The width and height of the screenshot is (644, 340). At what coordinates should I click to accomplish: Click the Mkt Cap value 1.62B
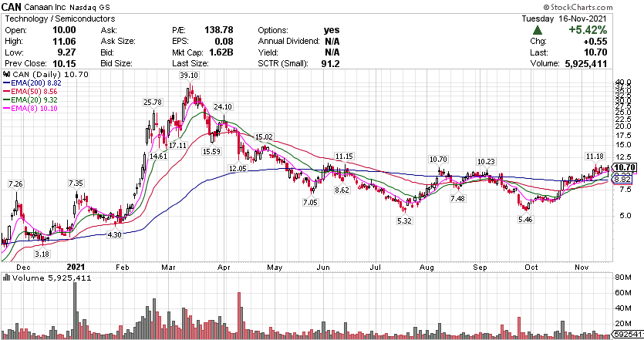tap(221, 52)
